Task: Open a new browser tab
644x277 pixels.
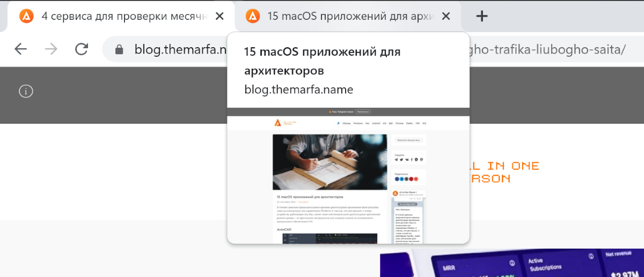Action: click(482, 17)
